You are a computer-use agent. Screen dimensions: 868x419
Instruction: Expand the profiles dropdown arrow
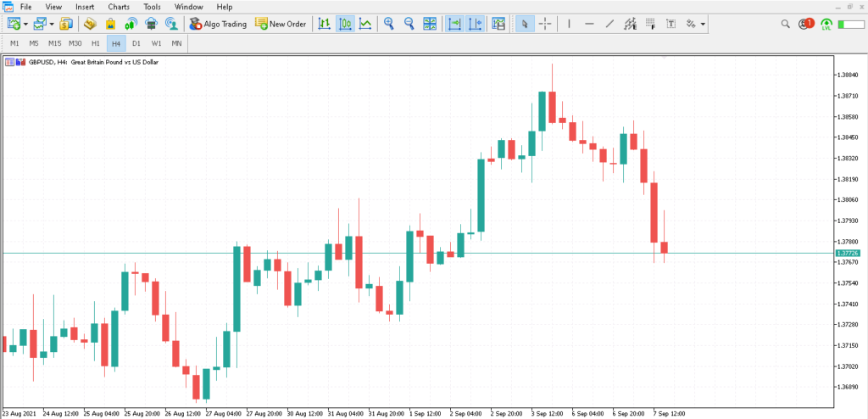(x=52, y=25)
